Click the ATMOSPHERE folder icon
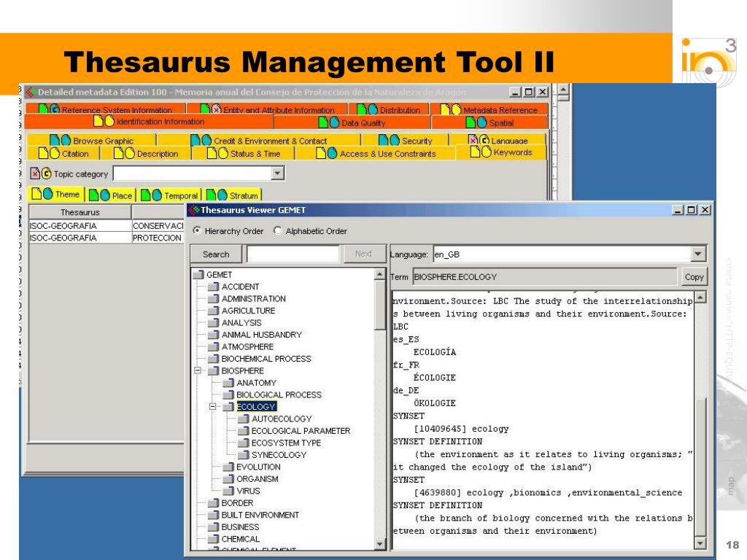Image resolution: width=747 pixels, height=560 pixels. (x=214, y=346)
